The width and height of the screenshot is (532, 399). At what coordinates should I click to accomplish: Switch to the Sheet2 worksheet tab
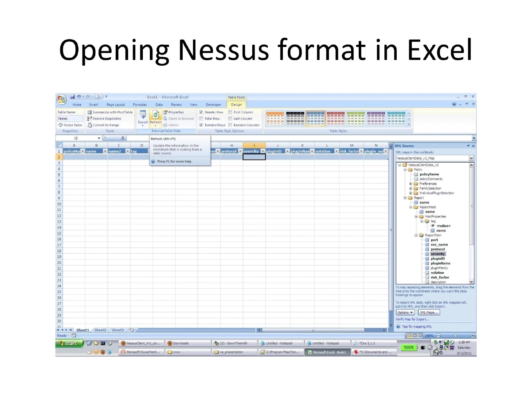(100, 330)
